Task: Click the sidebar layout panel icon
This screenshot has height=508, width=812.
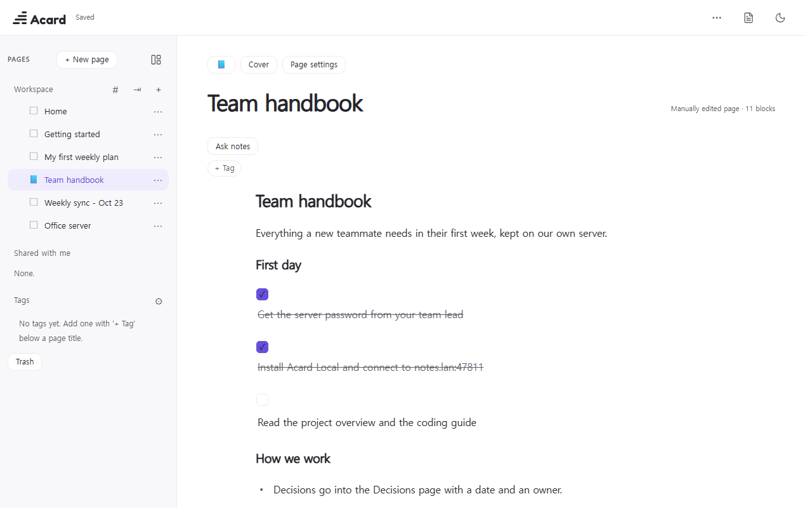Action: pos(156,60)
